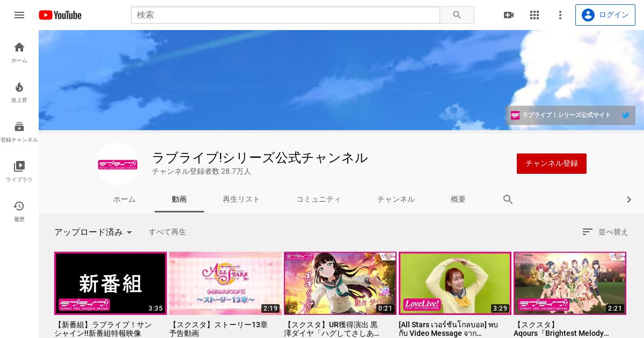Click channel name ラブライブ!シリーズ公式チャンネル
Screen dimensions: 644x338
[x=260, y=158]
